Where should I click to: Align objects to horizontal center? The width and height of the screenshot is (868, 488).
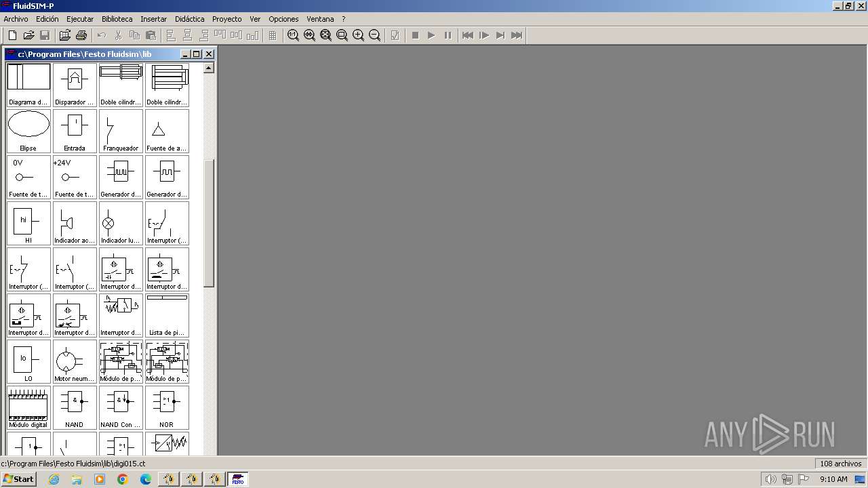[187, 35]
